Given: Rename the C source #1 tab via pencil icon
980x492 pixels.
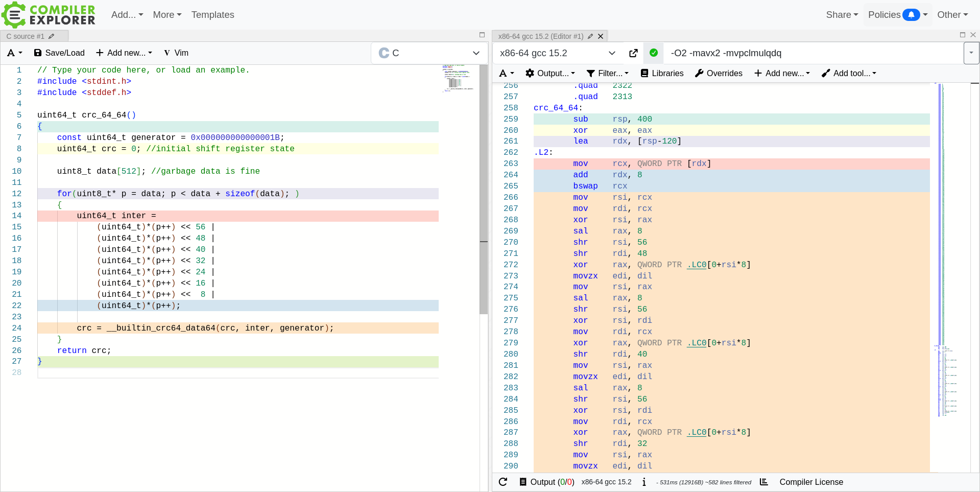Looking at the screenshot, I should (x=52, y=36).
